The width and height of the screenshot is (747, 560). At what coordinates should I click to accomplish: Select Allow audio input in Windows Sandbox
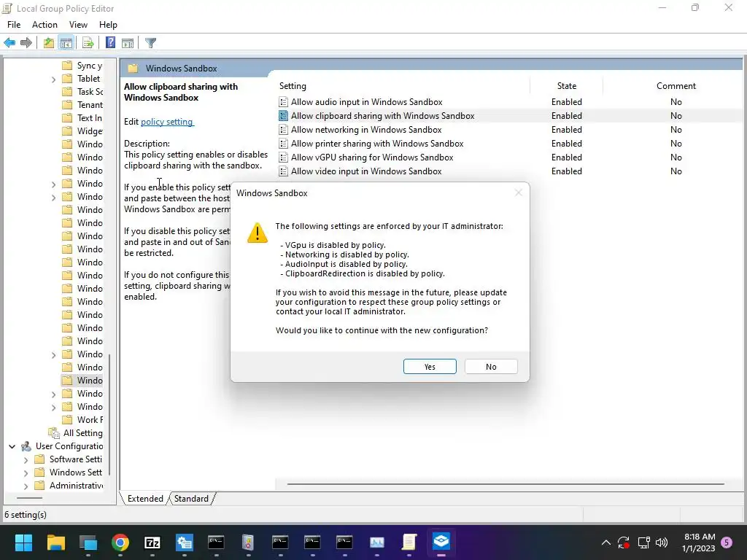click(367, 102)
